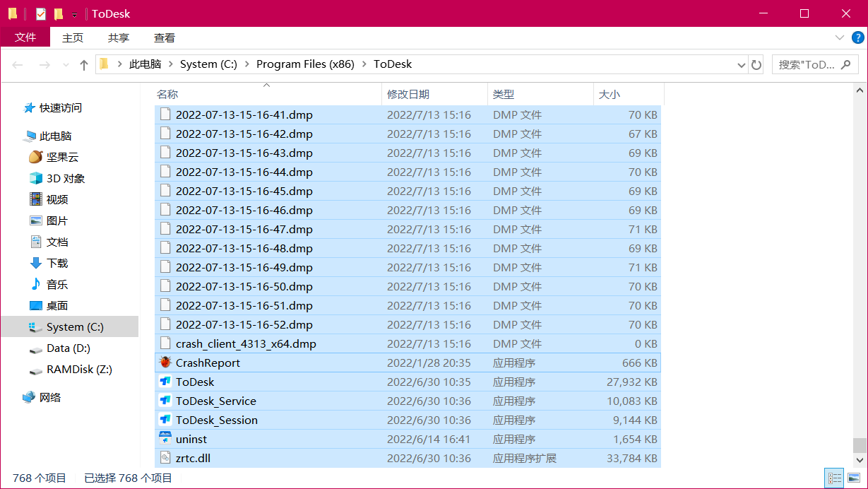Image resolution: width=868 pixels, height=489 pixels.
Task: Click the 27,932 KB size cell
Action: coord(632,382)
